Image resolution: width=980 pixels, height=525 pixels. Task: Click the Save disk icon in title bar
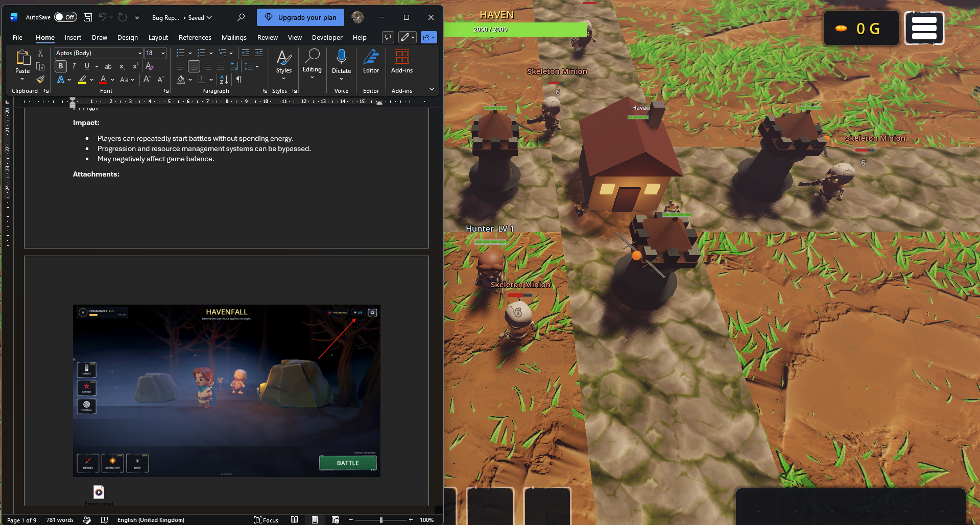[88, 17]
